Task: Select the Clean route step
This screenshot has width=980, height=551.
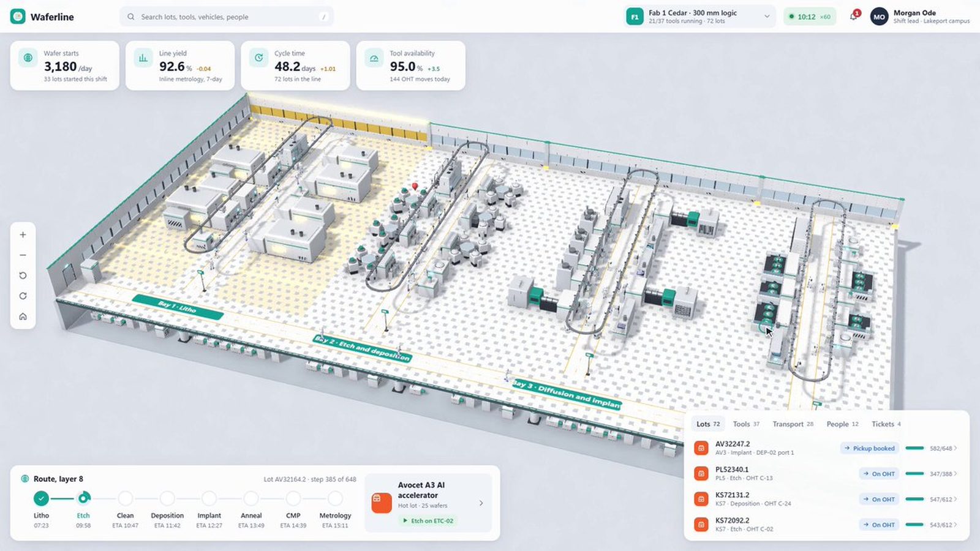Action: pyautogui.click(x=125, y=498)
